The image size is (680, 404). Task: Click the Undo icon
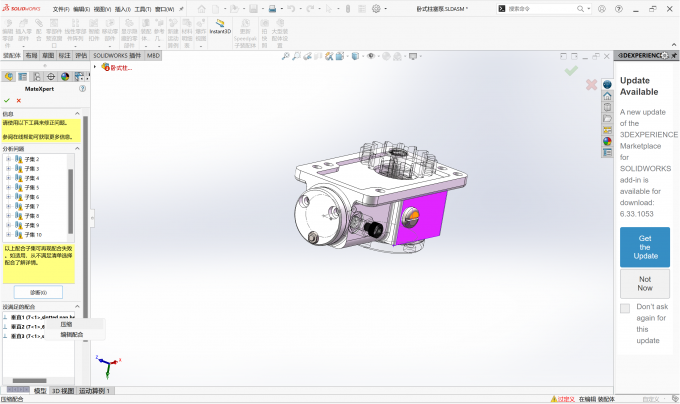click(291, 9)
